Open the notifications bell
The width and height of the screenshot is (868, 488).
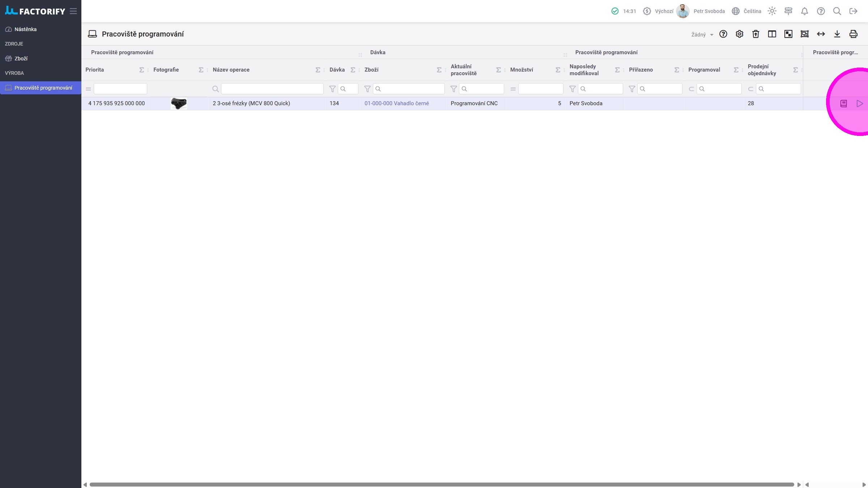(804, 11)
